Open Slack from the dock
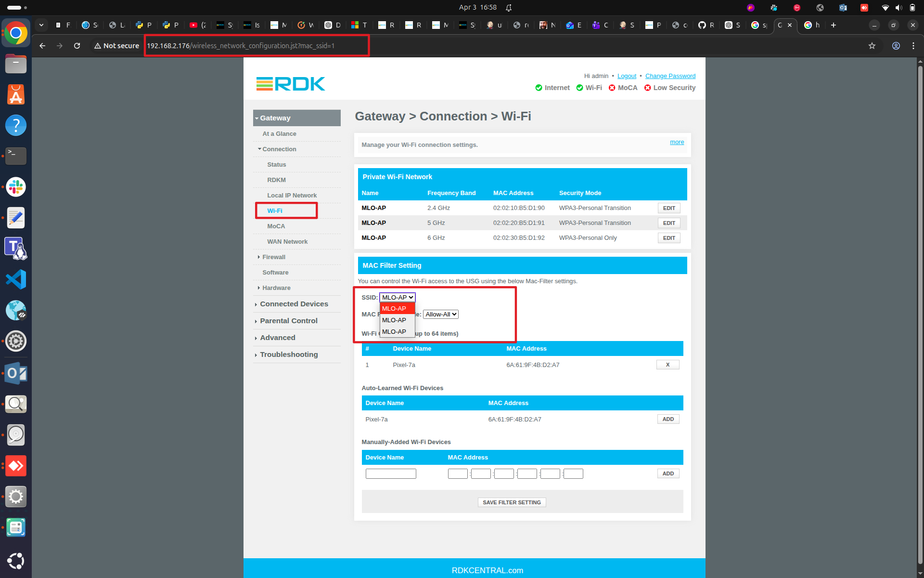 pyautogui.click(x=16, y=187)
